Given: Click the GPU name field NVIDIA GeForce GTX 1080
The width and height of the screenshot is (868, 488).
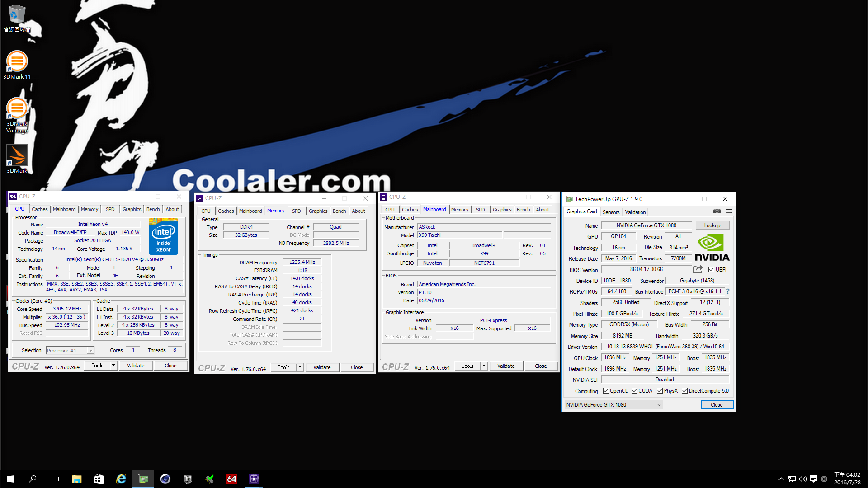Looking at the screenshot, I should [646, 225].
